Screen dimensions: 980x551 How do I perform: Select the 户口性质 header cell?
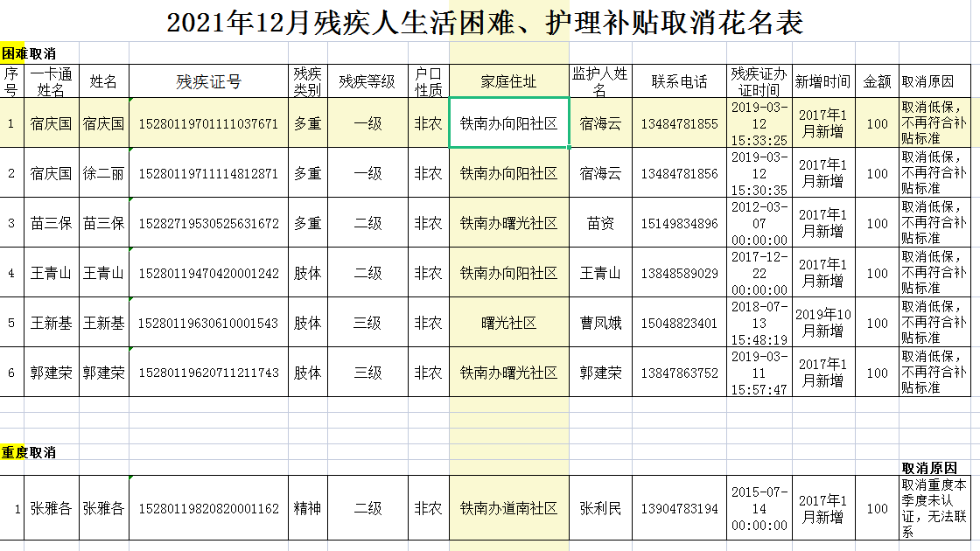(429, 81)
